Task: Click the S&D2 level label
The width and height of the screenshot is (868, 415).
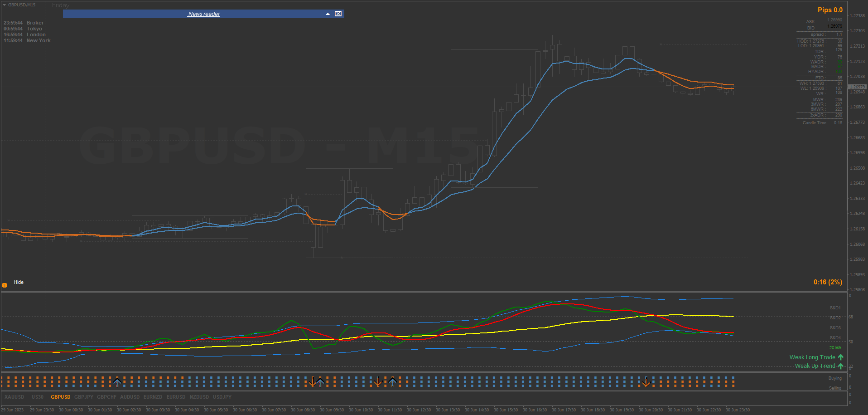Action: click(x=835, y=318)
